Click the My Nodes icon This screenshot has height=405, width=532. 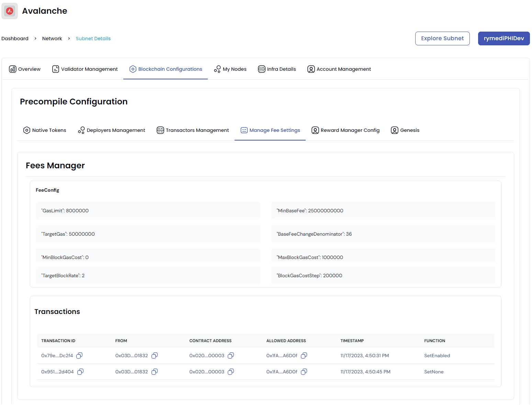point(217,69)
